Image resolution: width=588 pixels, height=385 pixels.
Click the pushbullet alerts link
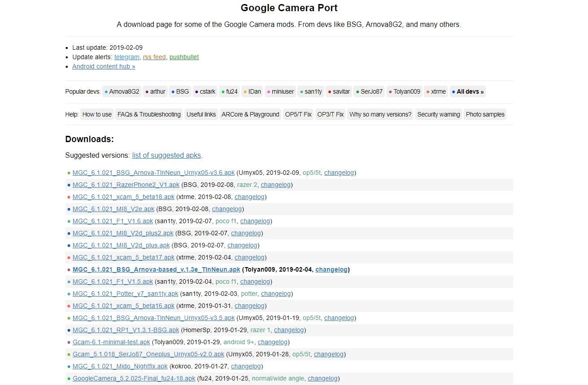(x=184, y=57)
